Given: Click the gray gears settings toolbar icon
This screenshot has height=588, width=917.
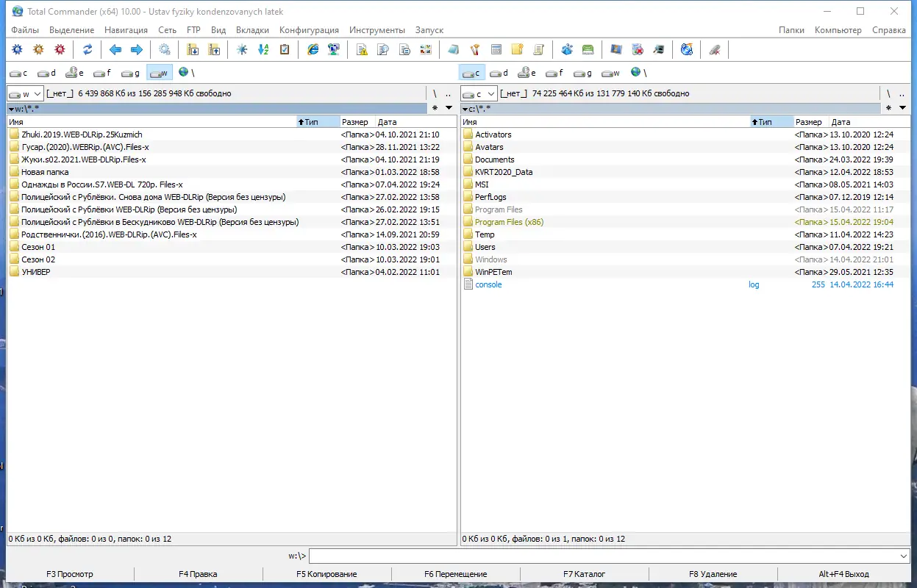Looking at the screenshot, I should (165, 49).
